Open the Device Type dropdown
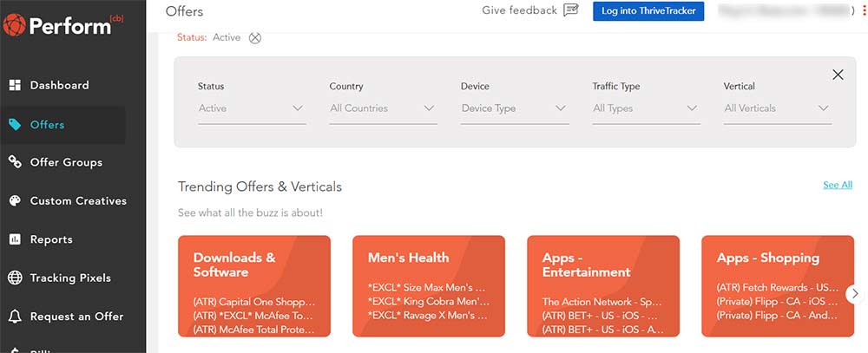The height and width of the screenshot is (353, 868). click(515, 108)
